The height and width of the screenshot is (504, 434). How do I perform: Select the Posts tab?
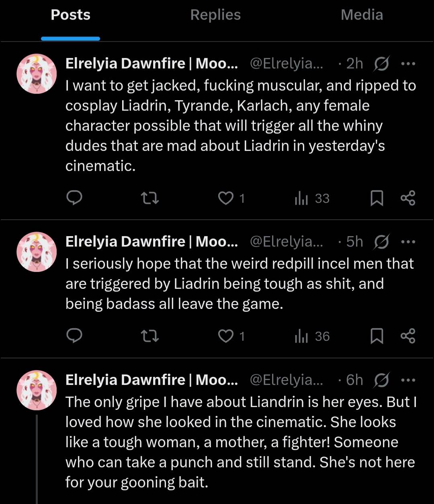[70, 15]
